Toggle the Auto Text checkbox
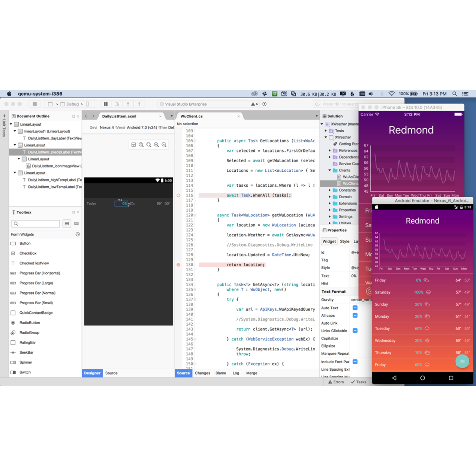The width and height of the screenshot is (476, 476). point(355,308)
